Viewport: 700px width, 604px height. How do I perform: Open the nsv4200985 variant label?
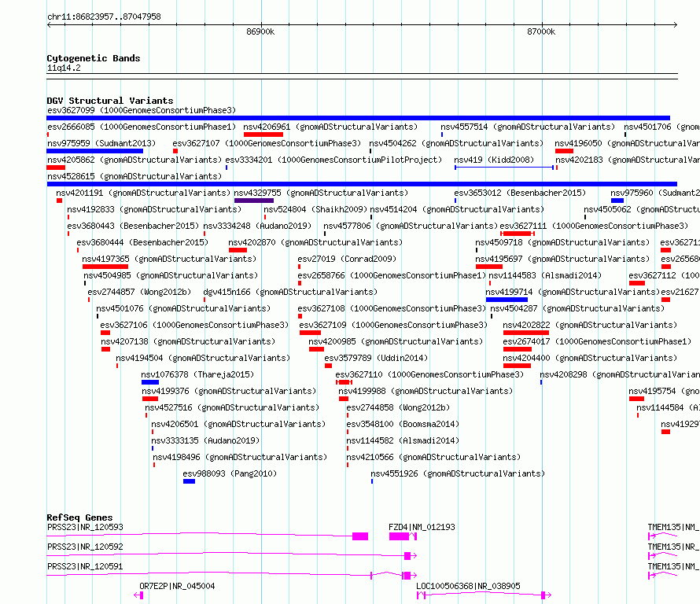click(396, 341)
